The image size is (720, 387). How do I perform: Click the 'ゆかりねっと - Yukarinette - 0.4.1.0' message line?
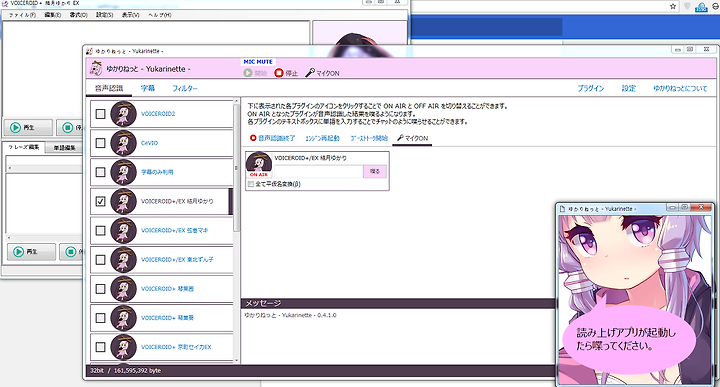click(290, 315)
